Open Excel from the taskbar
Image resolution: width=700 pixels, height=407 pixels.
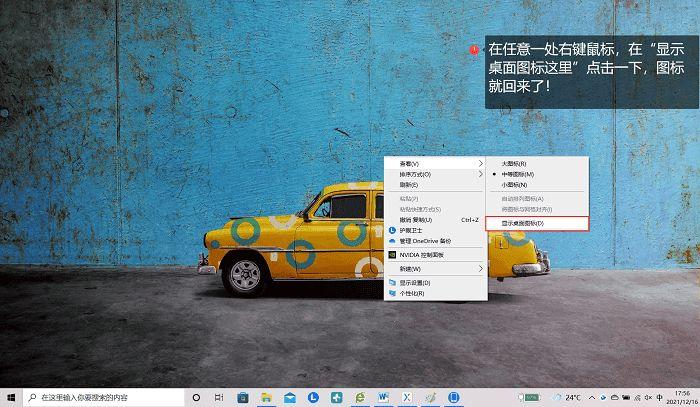click(406, 397)
